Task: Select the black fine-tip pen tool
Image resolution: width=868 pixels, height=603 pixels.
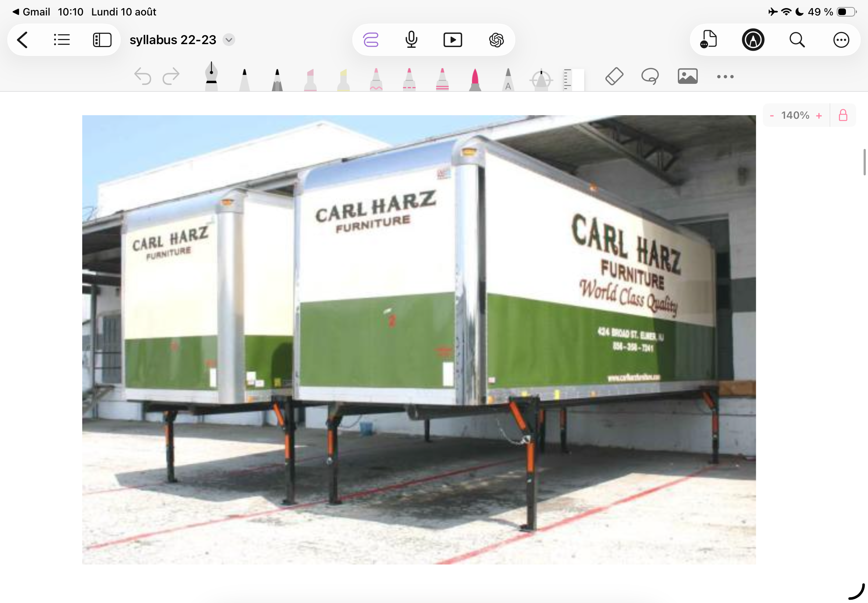Action: coord(245,79)
